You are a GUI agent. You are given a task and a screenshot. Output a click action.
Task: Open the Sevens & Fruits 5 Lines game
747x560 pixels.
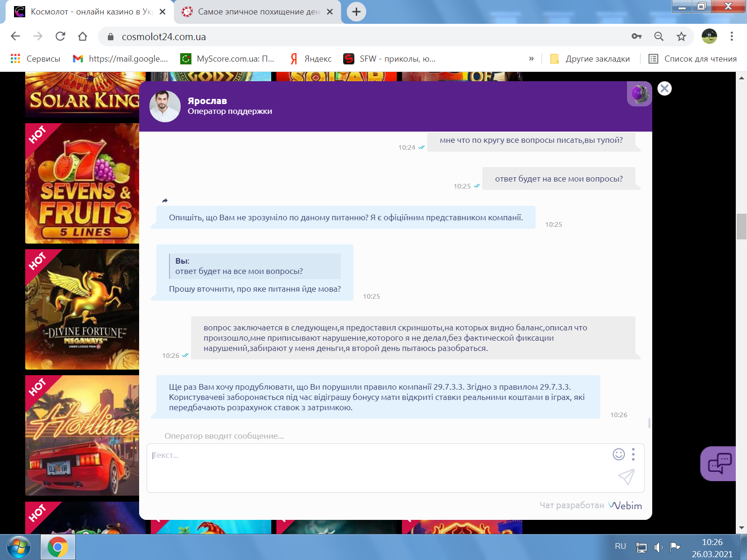click(x=82, y=183)
